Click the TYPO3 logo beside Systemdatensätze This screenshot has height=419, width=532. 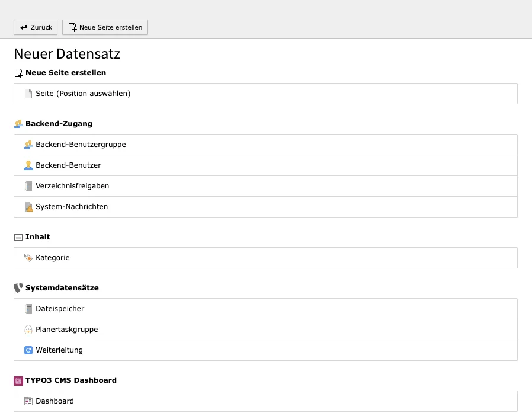[17, 287]
